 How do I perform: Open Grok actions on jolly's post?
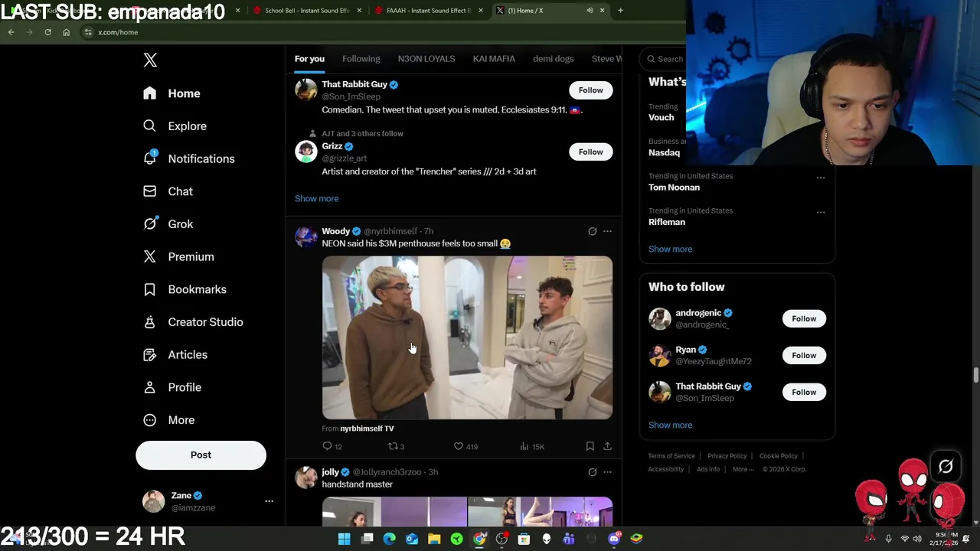click(592, 472)
